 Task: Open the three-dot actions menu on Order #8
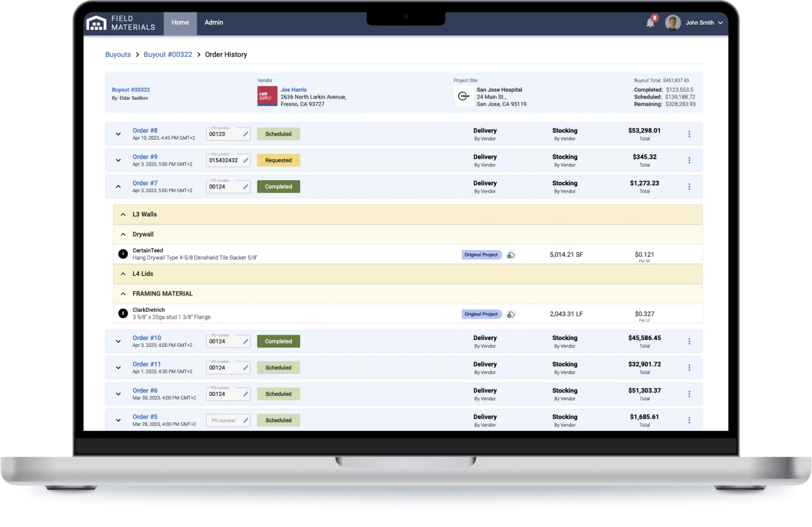689,133
